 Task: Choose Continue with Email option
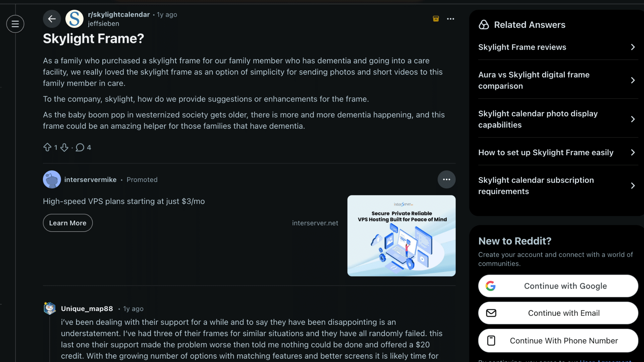(x=558, y=313)
